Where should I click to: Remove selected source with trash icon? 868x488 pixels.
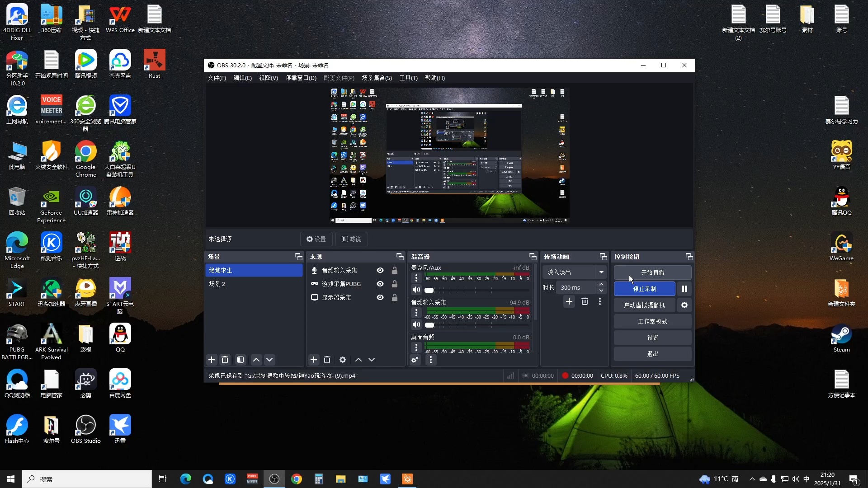(x=327, y=360)
